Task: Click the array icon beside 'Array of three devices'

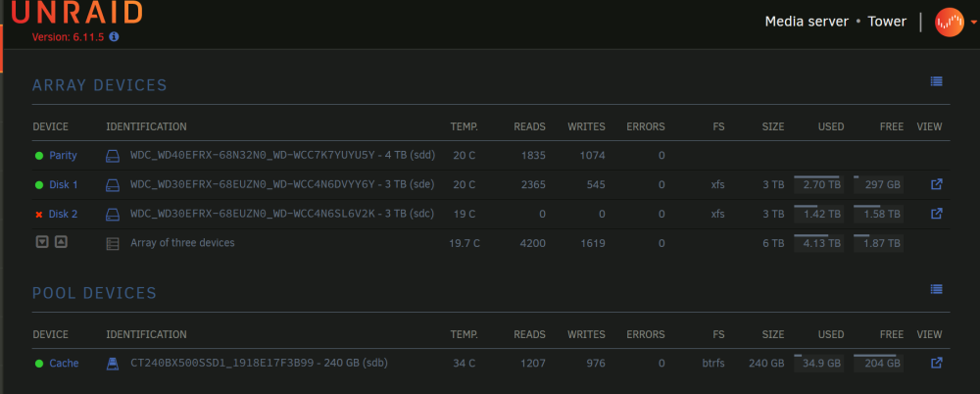Action: [113, 244]
